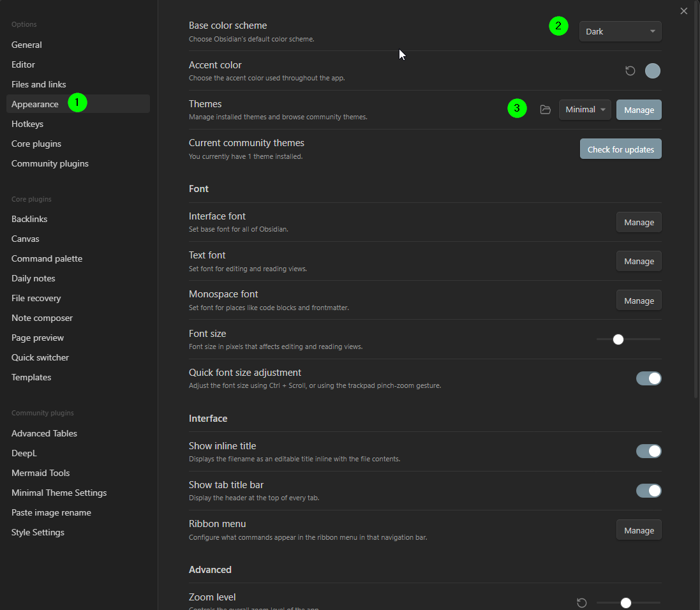Adjust the Font size slider
The height and width of the screenshot is (610, 700).
[629, 339]
